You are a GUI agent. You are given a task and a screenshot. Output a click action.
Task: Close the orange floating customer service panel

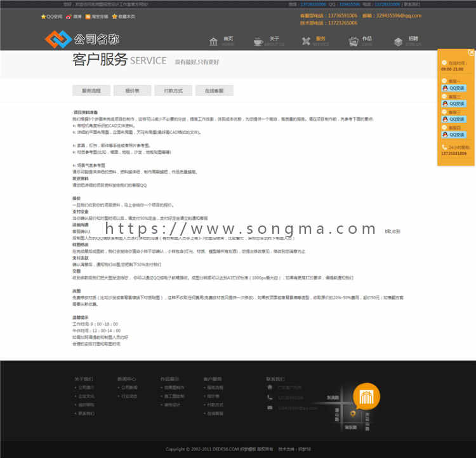coord(471,52)
